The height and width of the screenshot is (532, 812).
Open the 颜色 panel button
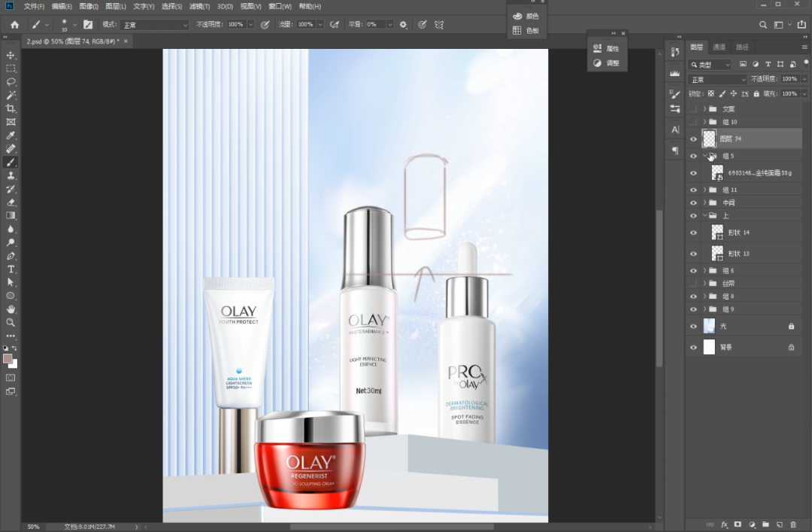[x=526, y=16]
